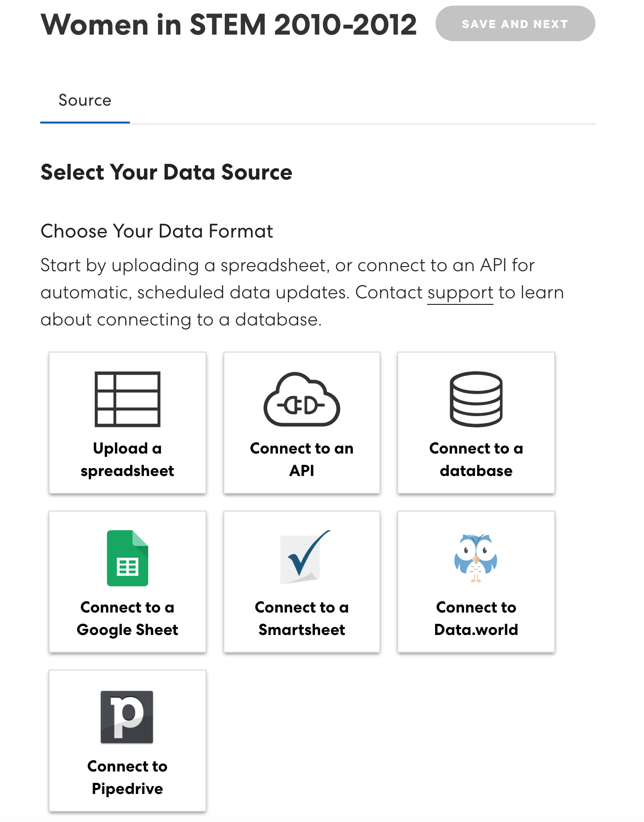Click the 'Choose Your Data Format' subheading
This screenshot has width=644, height=822.
point(157,231)
